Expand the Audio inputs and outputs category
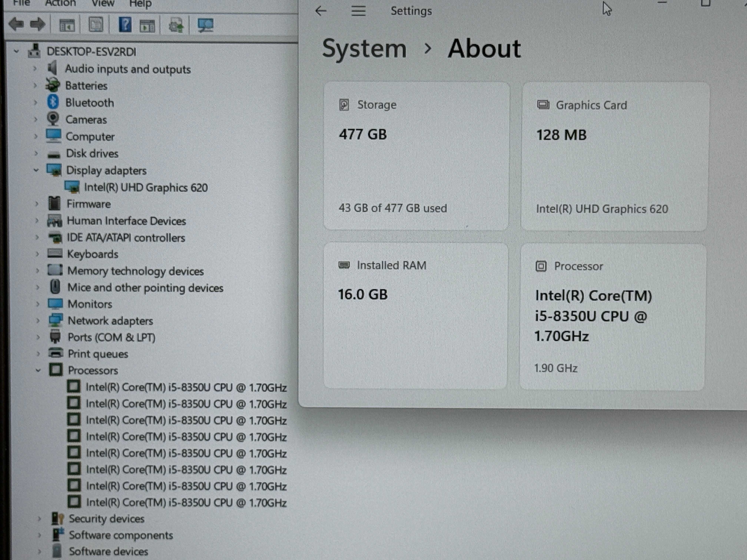 point(35,69)
